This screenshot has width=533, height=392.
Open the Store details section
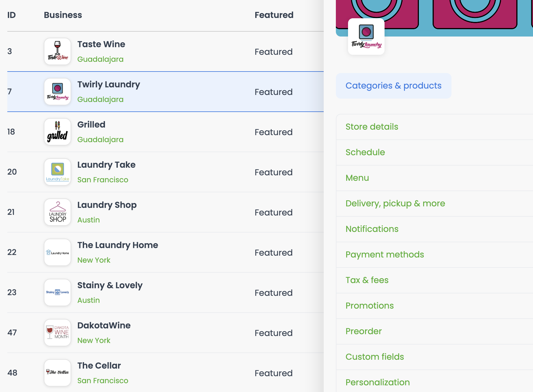[434, 127]
